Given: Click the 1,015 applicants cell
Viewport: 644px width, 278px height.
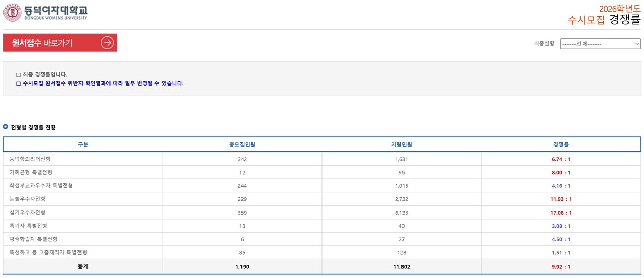Looking at the screenshot, I should (401, 186).
